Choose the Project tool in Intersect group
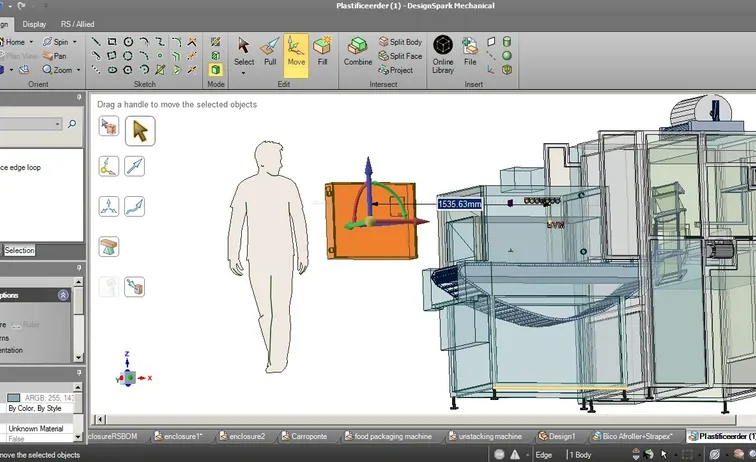The height and width of the screenshot is (462, 756). point(396,70)
